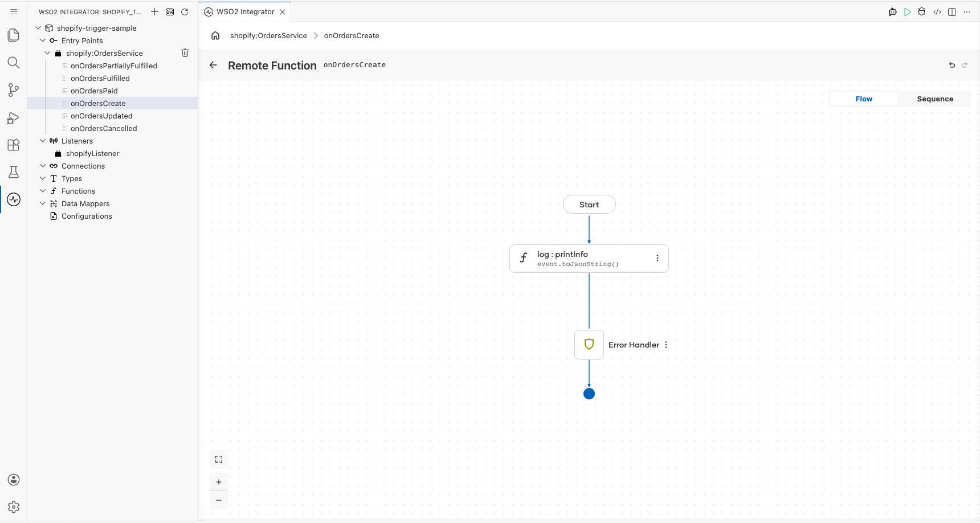Screen dimensions: 980x523
Task: Open the Manage gear icon
Action: click(14, 507)
